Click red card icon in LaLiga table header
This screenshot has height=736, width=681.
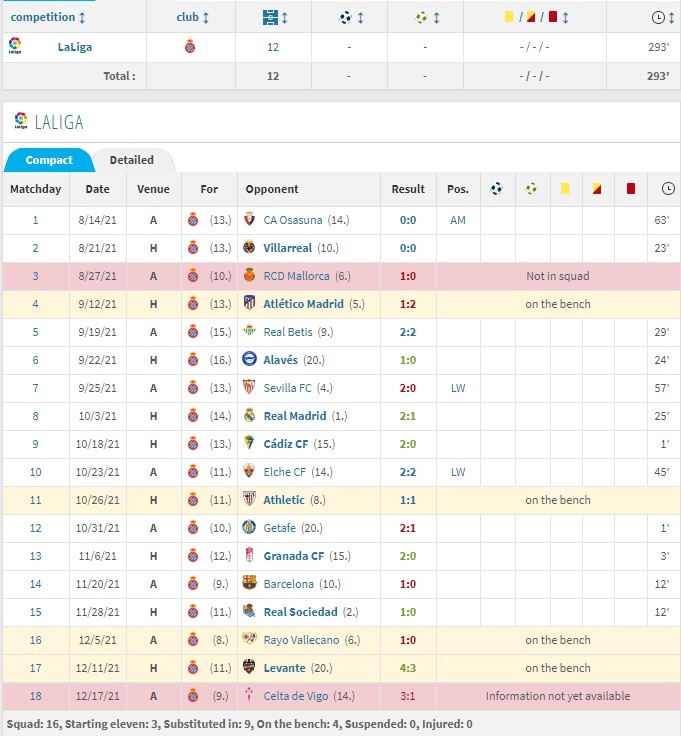(631, 189)
